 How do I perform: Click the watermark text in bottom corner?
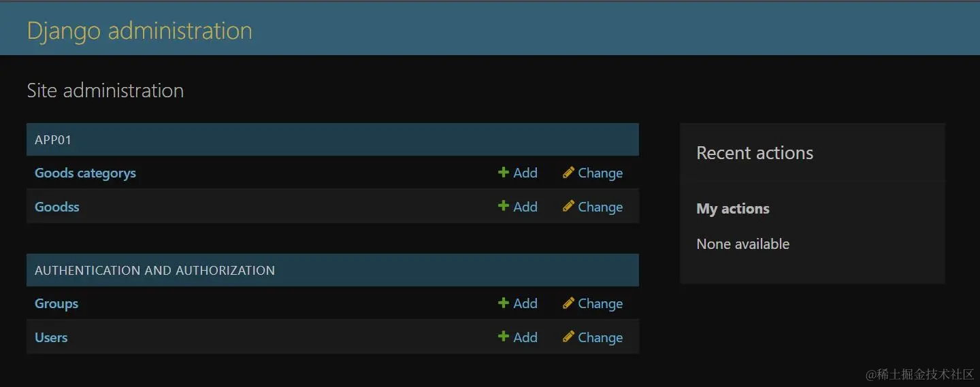[x=919, y=374]
